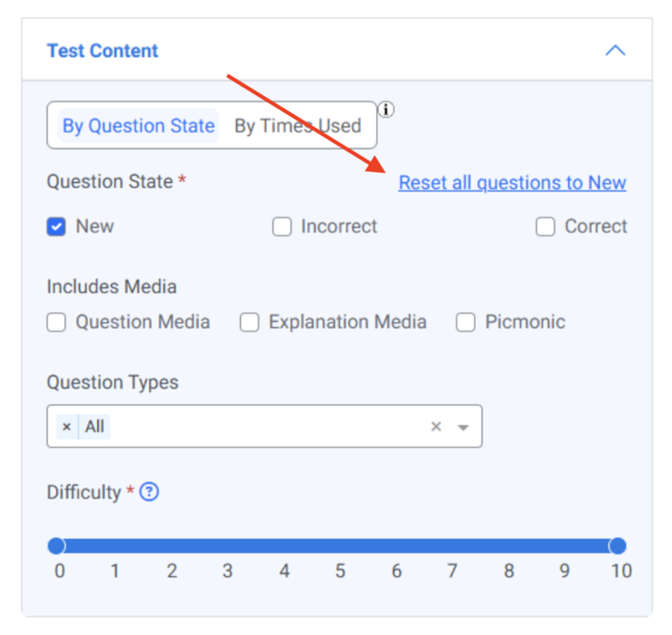This screenshot has width=672, height=635.
Task: Click the Test Content header title
Action: [x=103, y=51]
